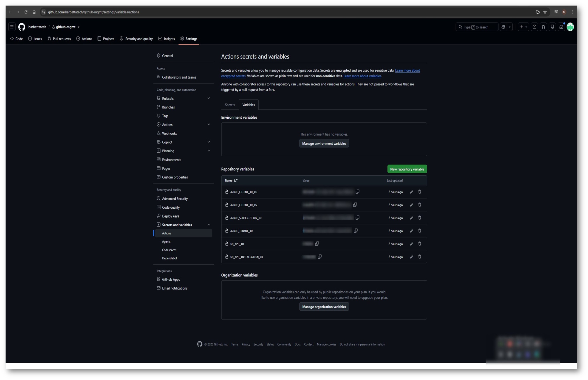The width and height of the screenshot is (588, 380).
Task: Click New repository variable button
Action: (x=407, y=169)
